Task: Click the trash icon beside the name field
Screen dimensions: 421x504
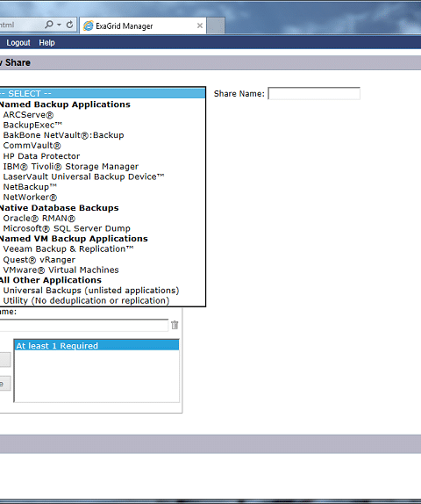Action: pos(175,325)
